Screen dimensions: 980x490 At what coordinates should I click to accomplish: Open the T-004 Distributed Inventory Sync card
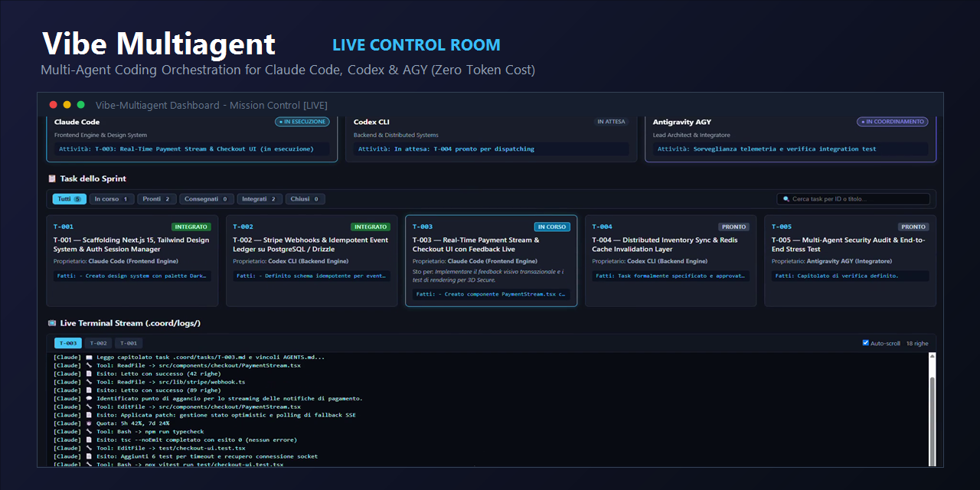671,261
